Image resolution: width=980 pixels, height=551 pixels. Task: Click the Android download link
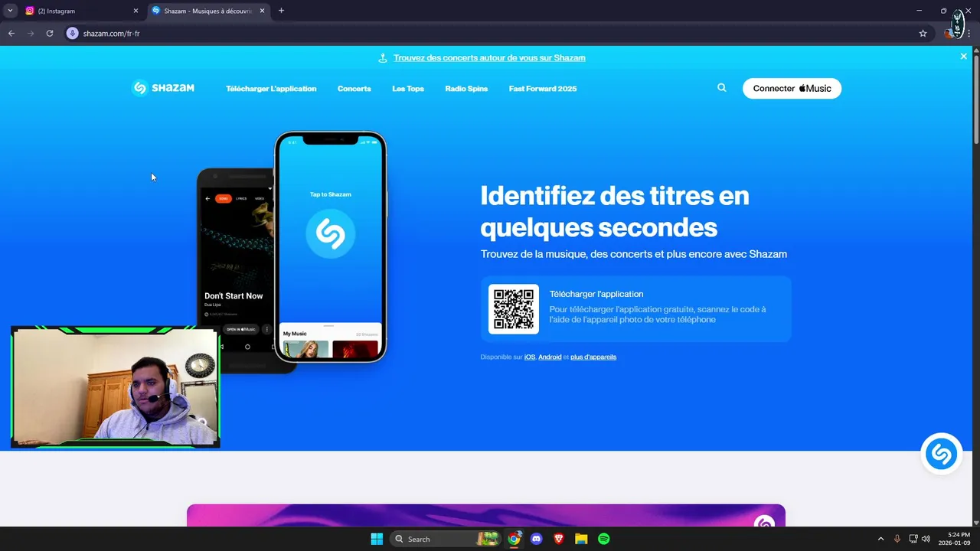[x=550, y=357]
